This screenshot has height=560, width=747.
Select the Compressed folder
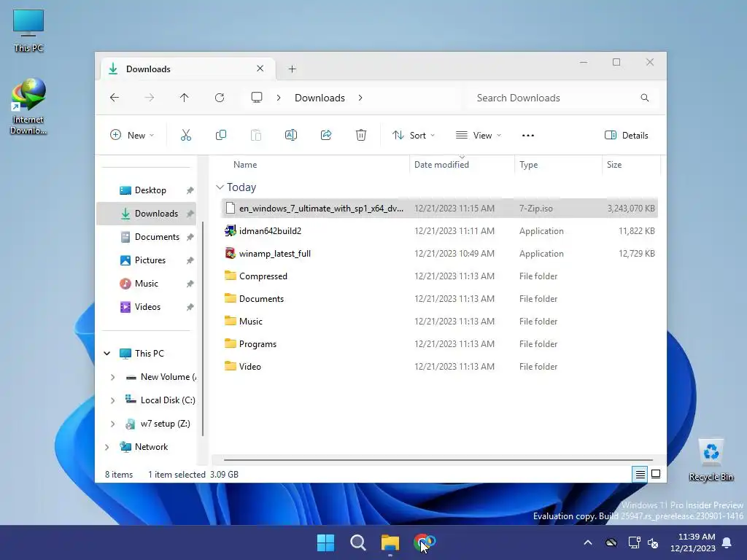(x=439, y=276)
